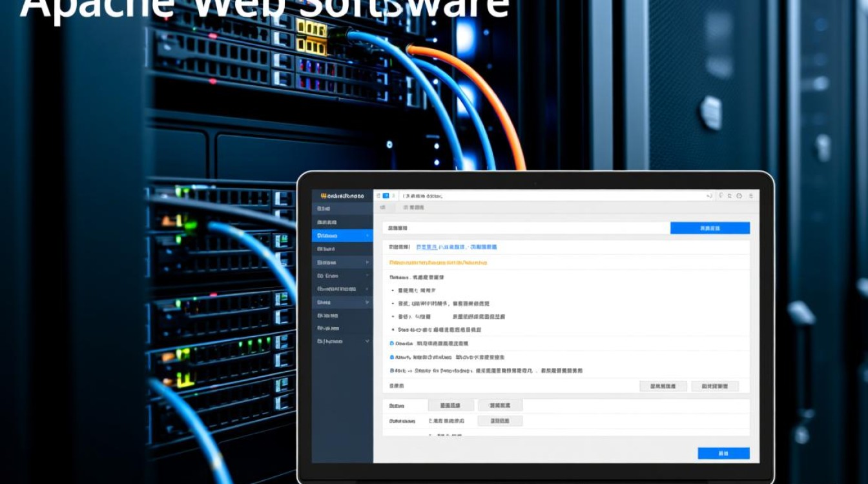This screenshot has height=484, width=868.
Task: Switch to the second tab below the address bar
Action: [x=413, y=208]
